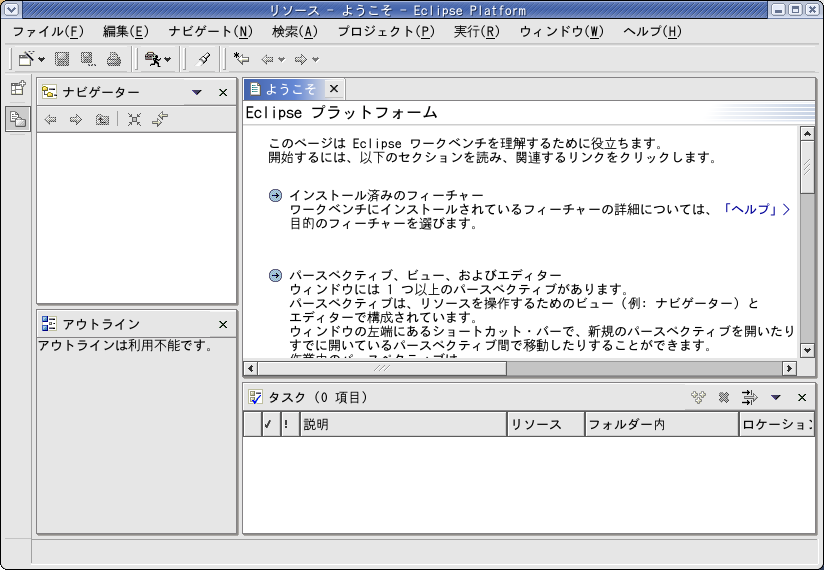This screenshot has height=570, width=824.
Task: Click the Save toolbar icon
Action: tap(62, 59)
